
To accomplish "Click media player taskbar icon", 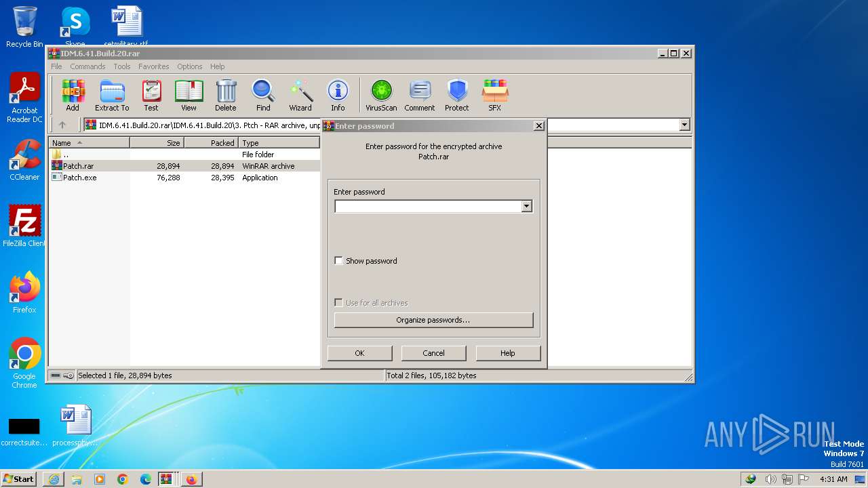I will coord(100,479).
